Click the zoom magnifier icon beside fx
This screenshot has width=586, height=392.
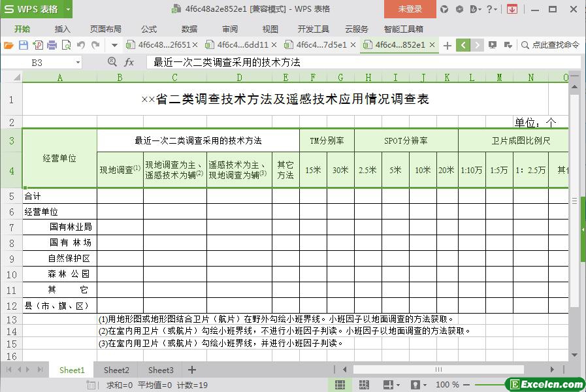pos(112,61)
